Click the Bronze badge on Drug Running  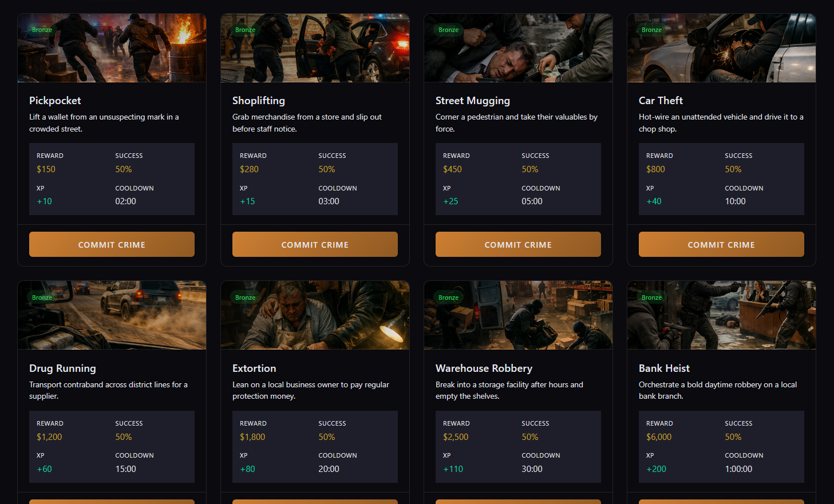click(42, 297)
